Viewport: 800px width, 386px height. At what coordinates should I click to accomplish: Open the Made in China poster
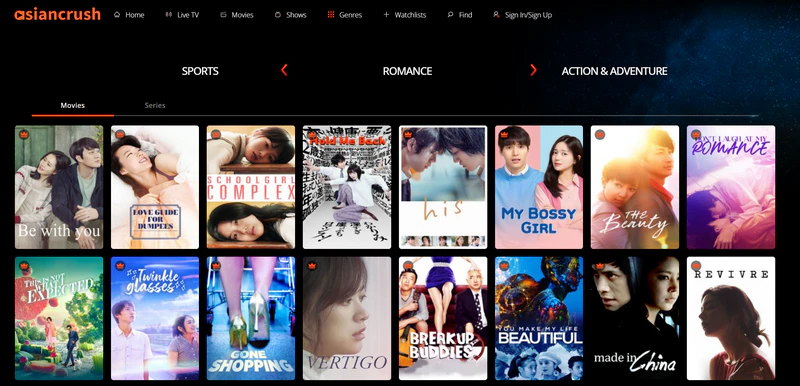635,318
